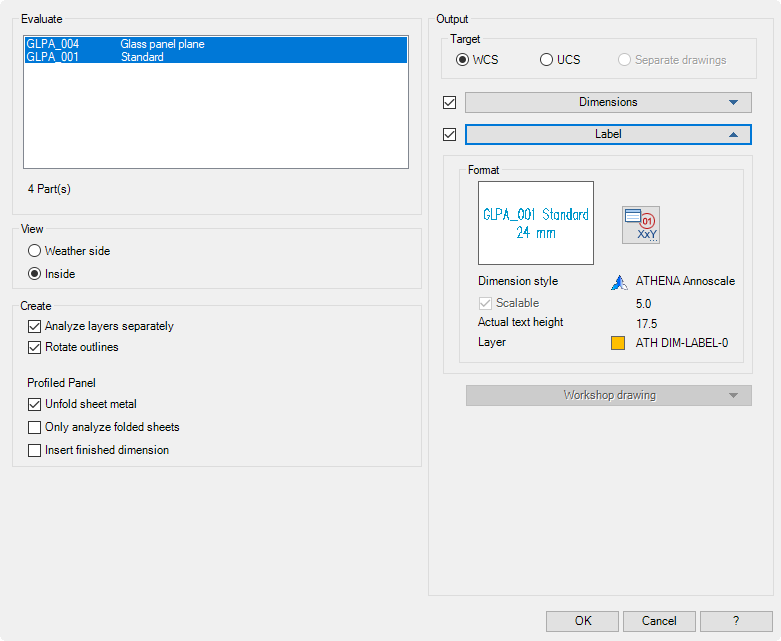Image resolution: width=781 pixels, height=641 pixels.
Task: Enable Insert finished dimension checkbox
Action: click(x=35, y=450)
